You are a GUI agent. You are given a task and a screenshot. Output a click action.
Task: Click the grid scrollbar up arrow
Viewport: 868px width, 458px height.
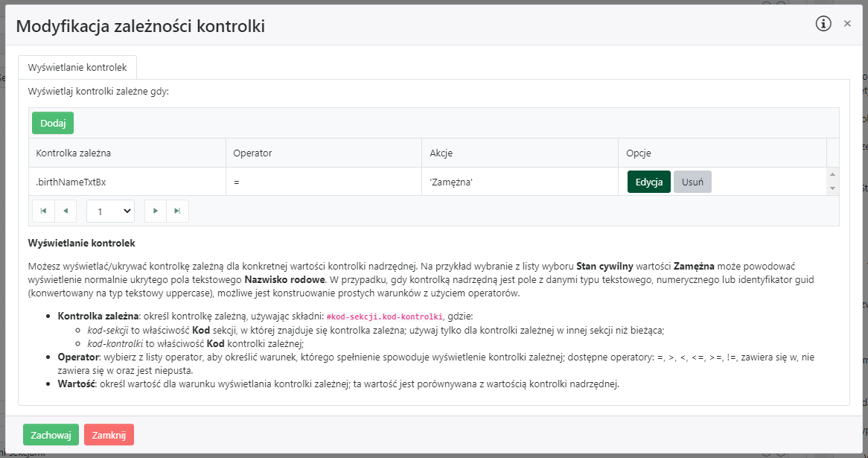pos(833,175)
